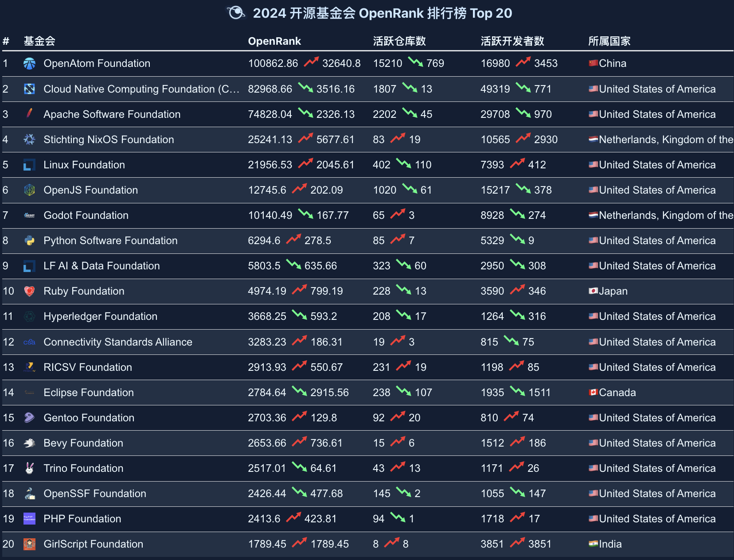Click the green down-trend arrow in Apache OpenRank
Screen dimensions: 734x560
pos(305,113)
